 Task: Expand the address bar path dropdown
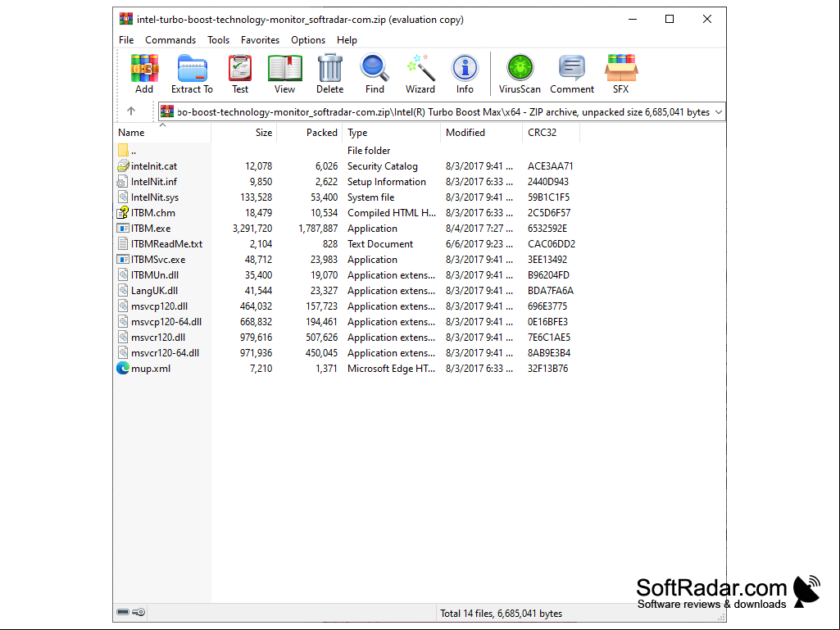tap(719, 112)
